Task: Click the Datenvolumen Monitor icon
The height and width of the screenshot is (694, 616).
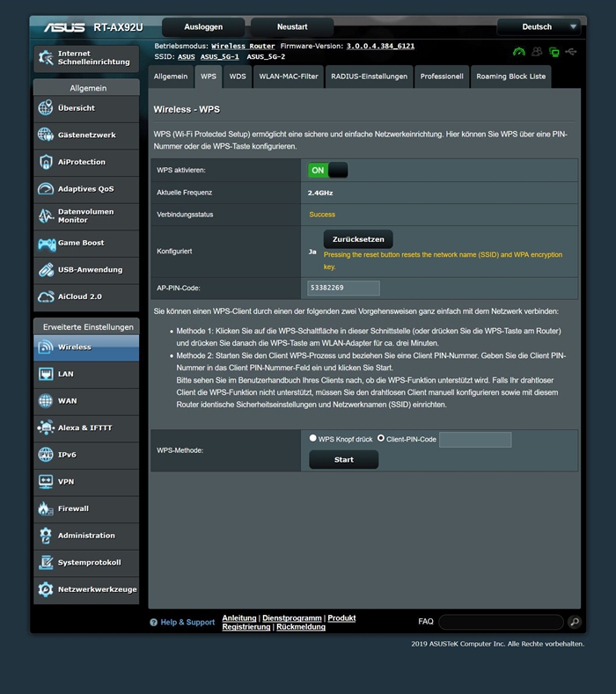Action: click(46, 216)
